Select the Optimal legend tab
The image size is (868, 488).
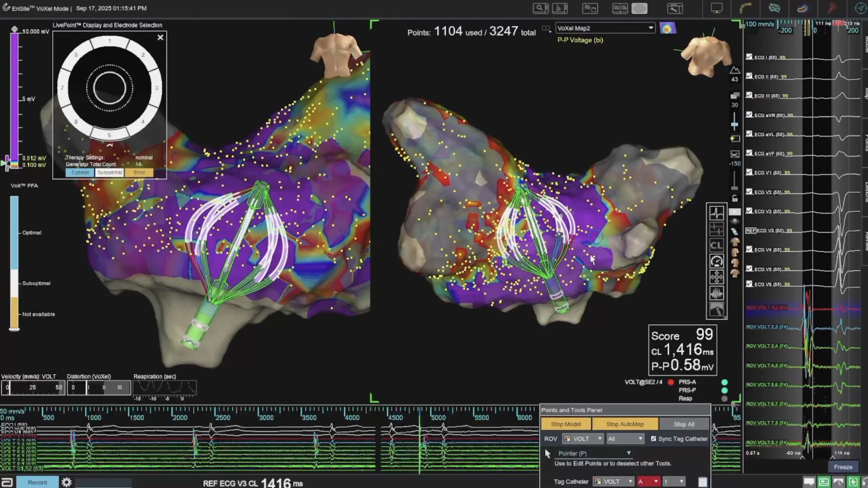[x=80, y=172]
